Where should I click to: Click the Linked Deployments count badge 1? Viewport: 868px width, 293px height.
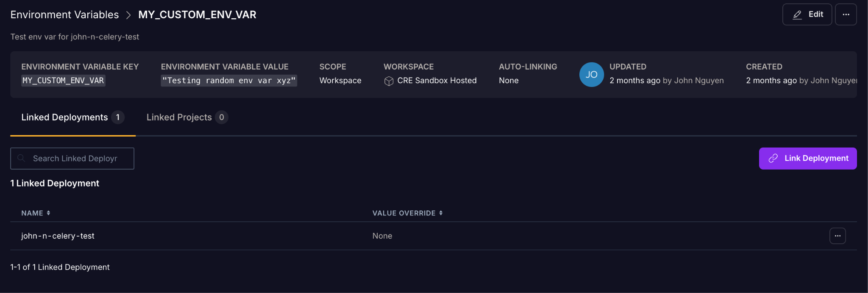click(x=118, y=117)
